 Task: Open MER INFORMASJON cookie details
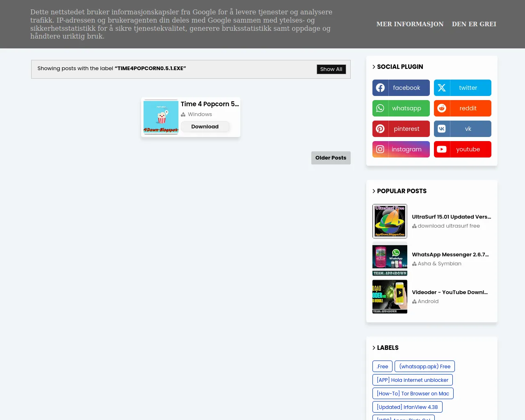point(410,24)
